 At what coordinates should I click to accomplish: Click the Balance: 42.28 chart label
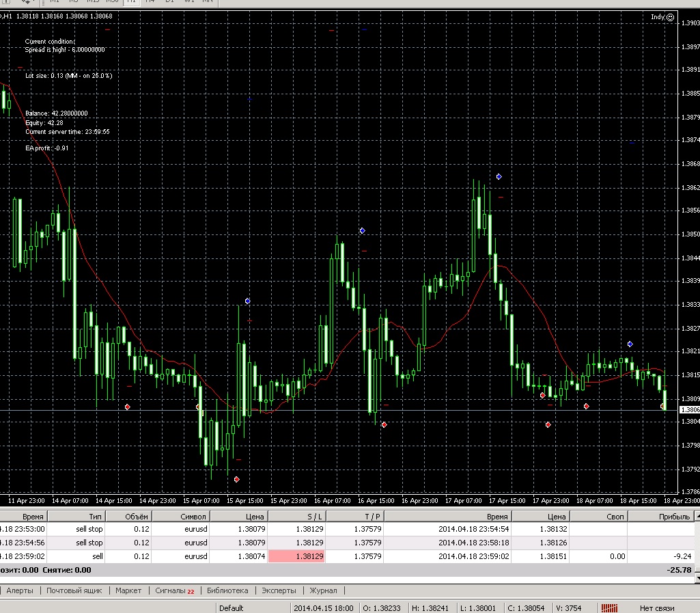click(x=56, y=113)
